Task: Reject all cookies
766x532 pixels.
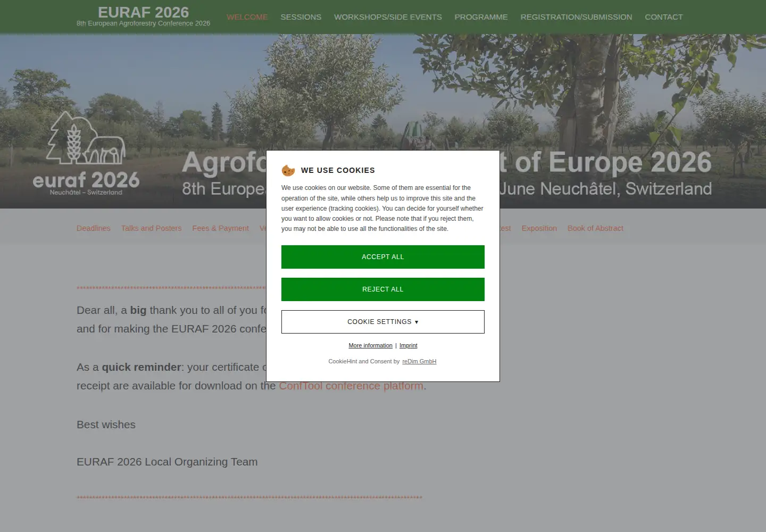Action: click(x=383, y=289)
